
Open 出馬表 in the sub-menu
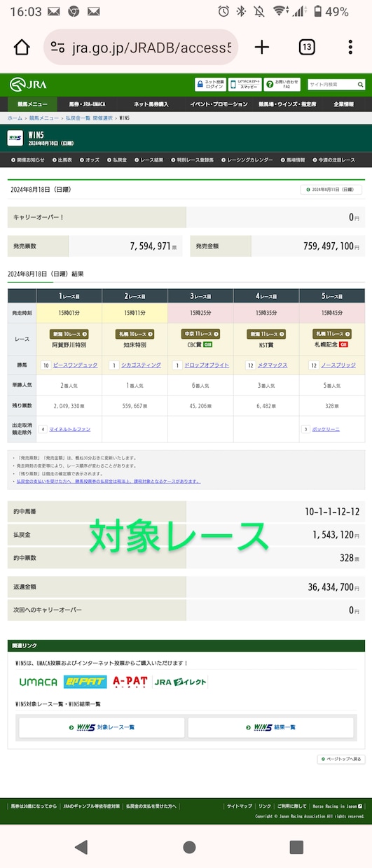pos(62,160)
